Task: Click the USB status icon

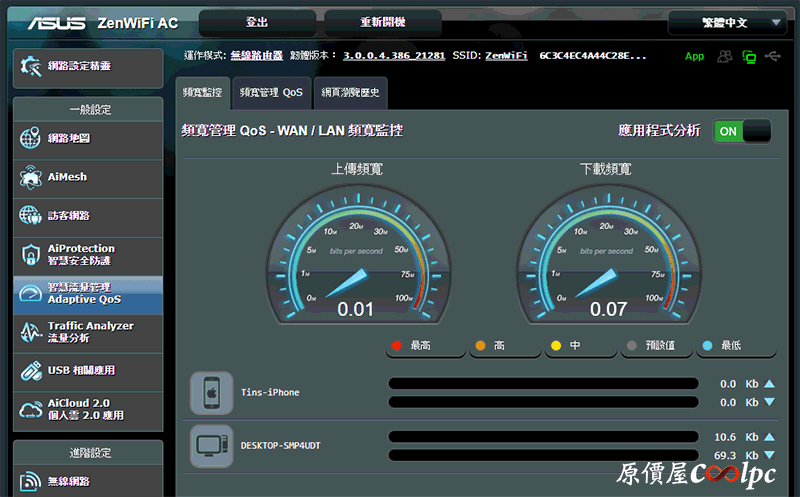Action: 772,56
